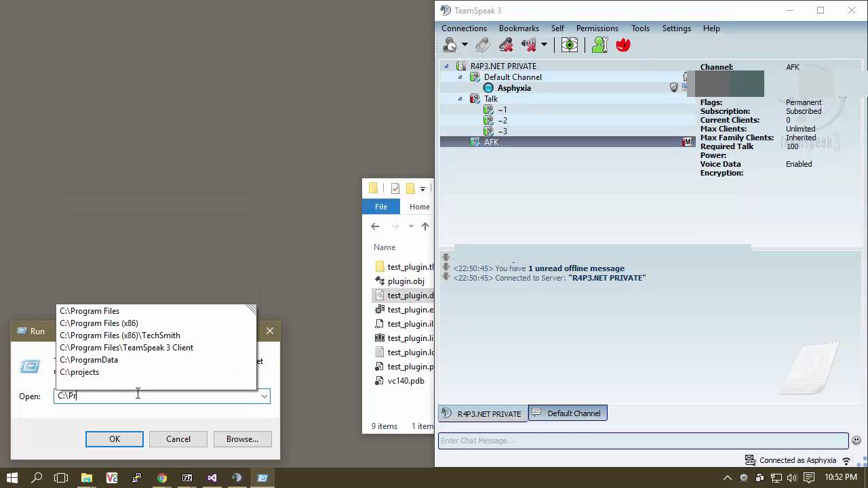Image resolution: width=868 pixels, height=488 pixels.
Task: Switch to the R4P3.NET PRIVATE chat tab
Action: point(483,413)
